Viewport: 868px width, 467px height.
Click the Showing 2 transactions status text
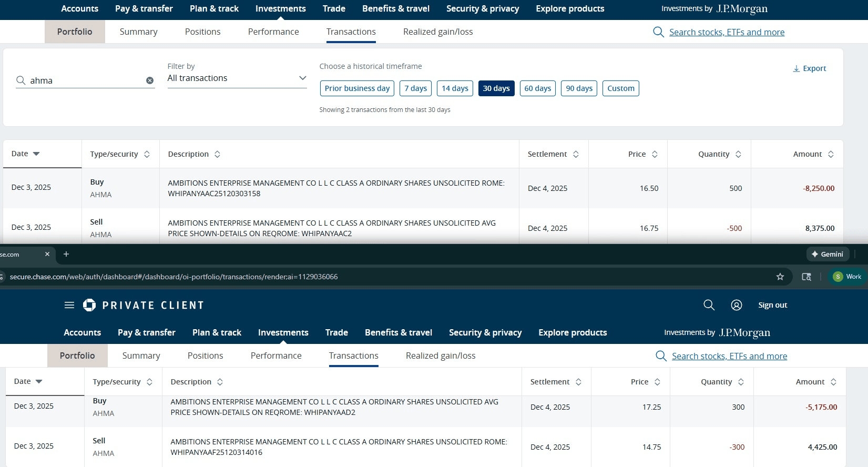[x=385, y=110]
